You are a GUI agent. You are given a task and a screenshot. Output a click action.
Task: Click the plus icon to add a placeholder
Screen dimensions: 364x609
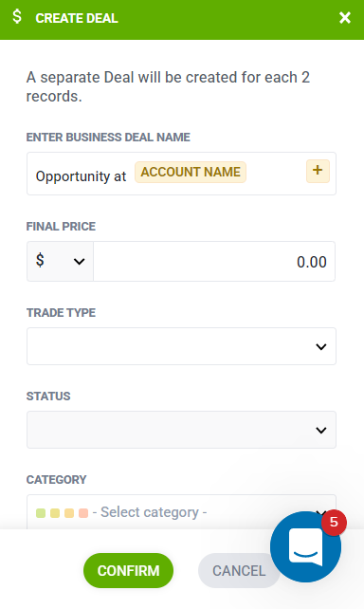coord(318,171)
